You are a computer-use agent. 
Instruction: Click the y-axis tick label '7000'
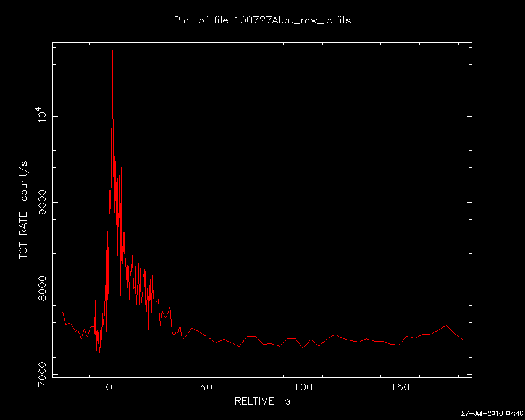coord(43,374)
